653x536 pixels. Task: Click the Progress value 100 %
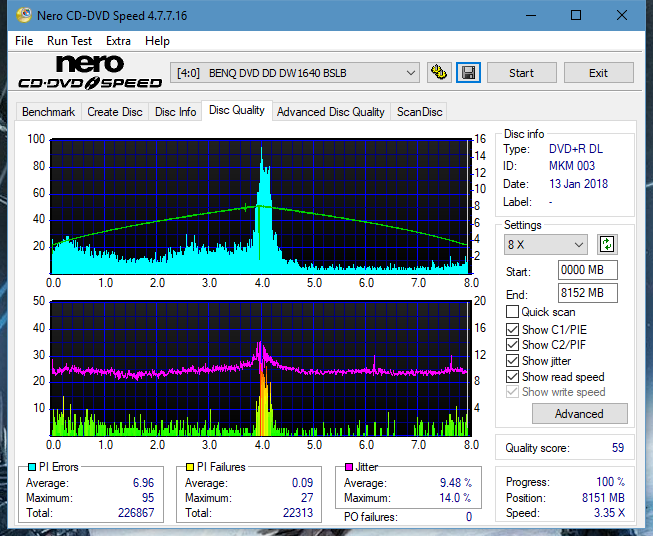[611, 482]
